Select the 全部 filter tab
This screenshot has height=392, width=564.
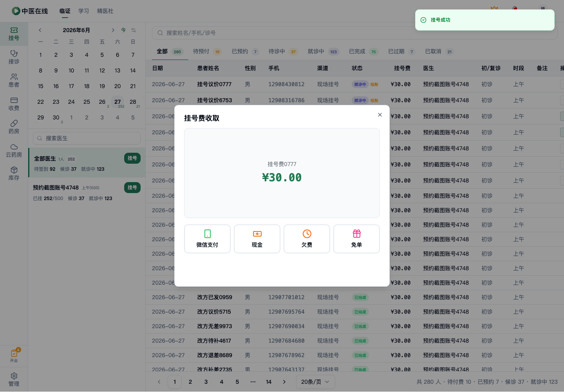click(170, 51)
